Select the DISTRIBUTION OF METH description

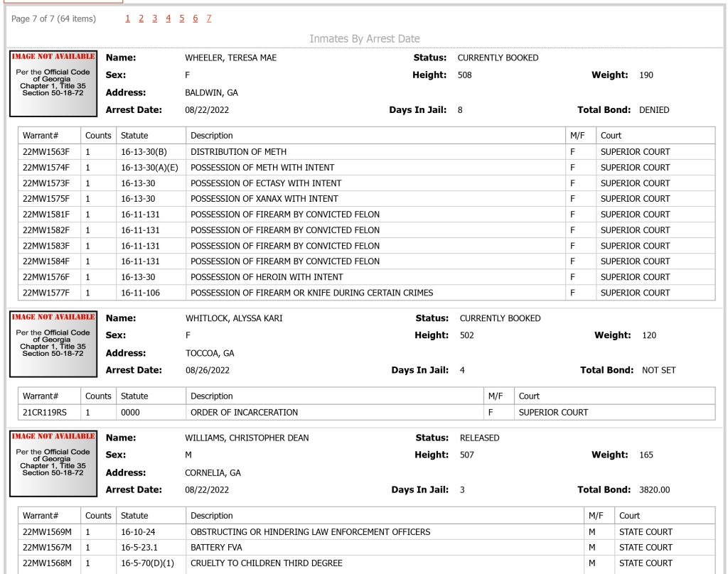coord(239,152)
